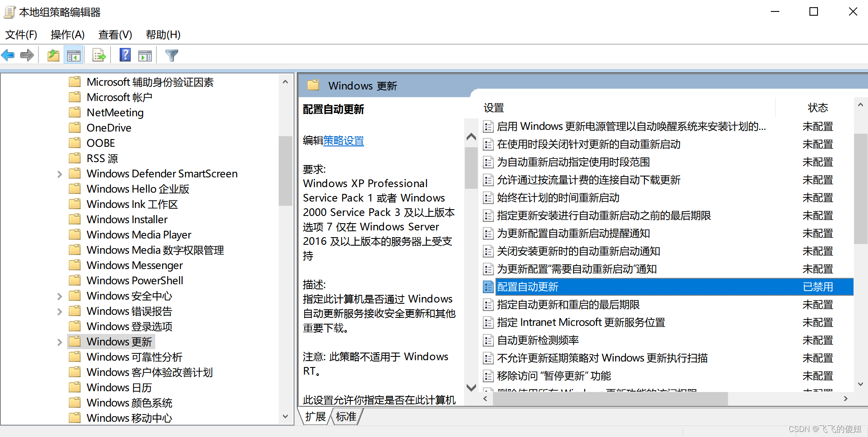Image resolution: width=868 pixels, height=437 pixels.
Task: Click the settings list horizontal scrollbar thumb
Action: [x=611, y=399]
